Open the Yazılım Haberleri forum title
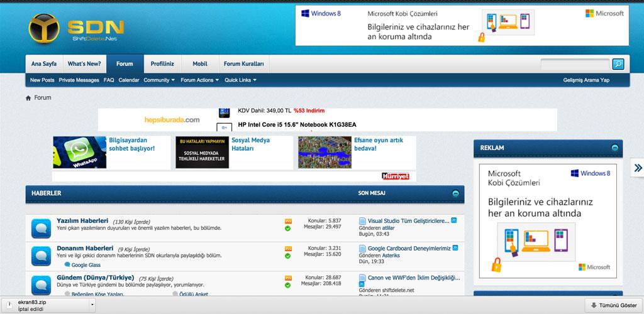 tap(82, 220)
